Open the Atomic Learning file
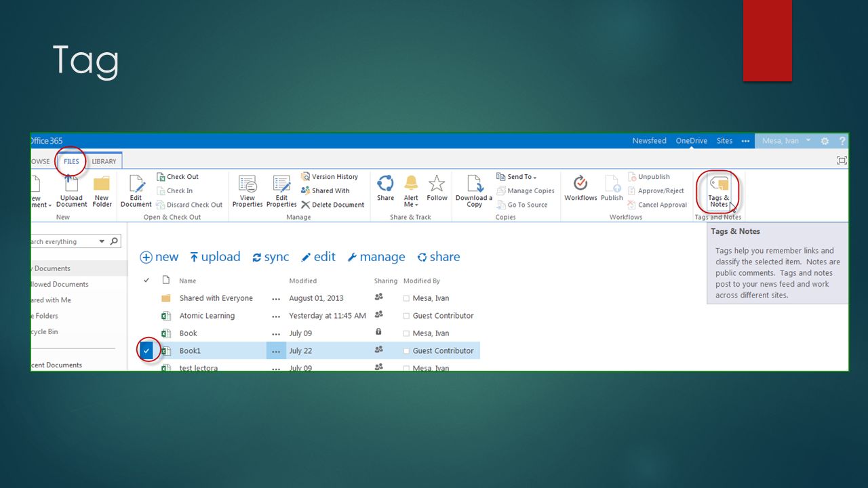 [207, 316]
